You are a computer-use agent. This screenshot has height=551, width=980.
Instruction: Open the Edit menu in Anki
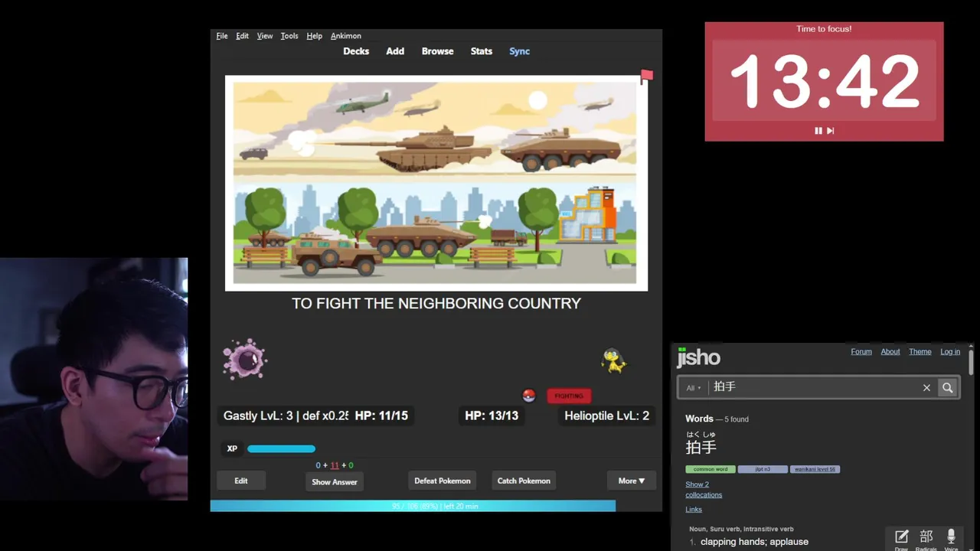coord(242,36)
